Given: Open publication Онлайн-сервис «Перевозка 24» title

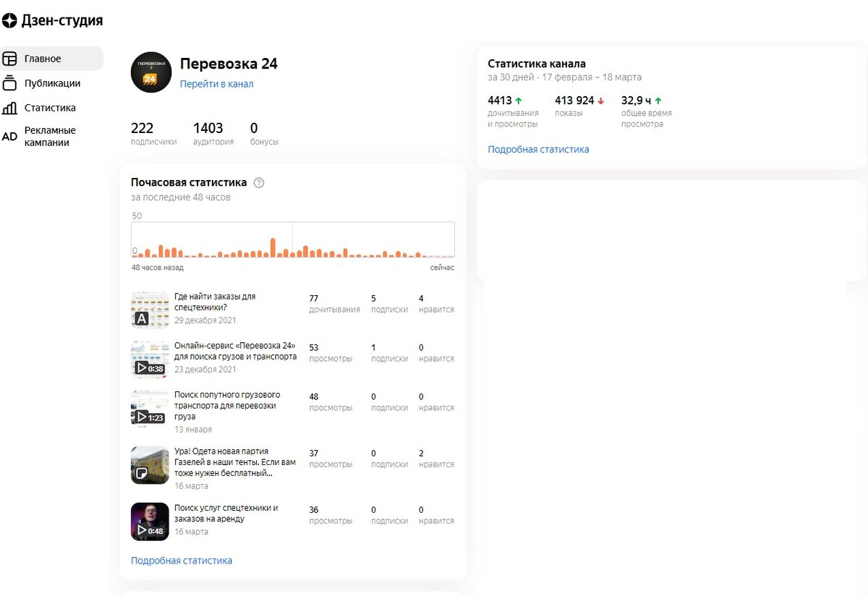Looking at the screenshot, I should click(x=235, y=351).
